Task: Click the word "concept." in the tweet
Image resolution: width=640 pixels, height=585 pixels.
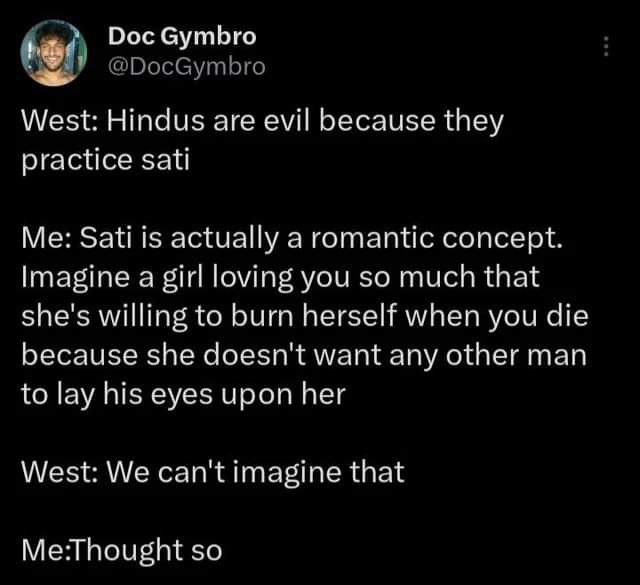Action: click(x=502, y=240)
